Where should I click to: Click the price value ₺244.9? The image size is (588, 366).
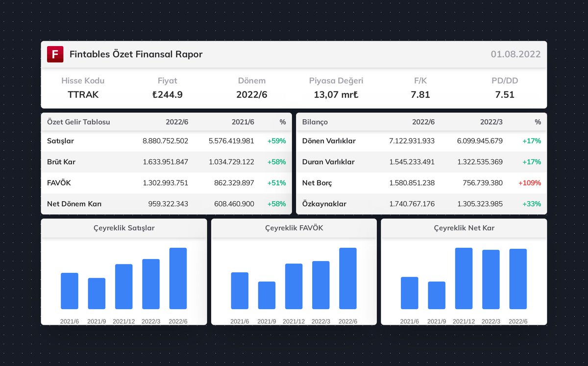click(x=167, y=95)
